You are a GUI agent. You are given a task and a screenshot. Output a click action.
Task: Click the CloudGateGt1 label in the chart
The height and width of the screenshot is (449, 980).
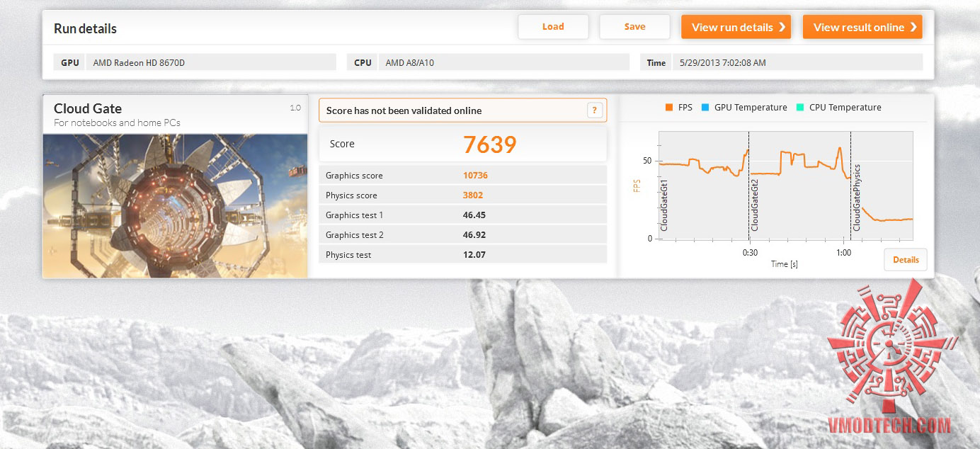(x=664, y=205)
